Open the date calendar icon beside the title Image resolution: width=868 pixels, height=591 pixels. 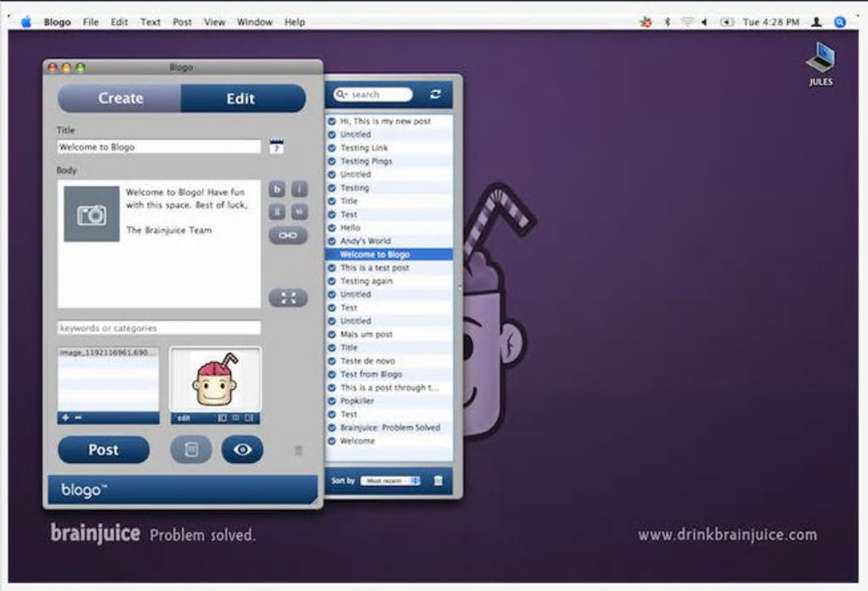click(277, 146)
